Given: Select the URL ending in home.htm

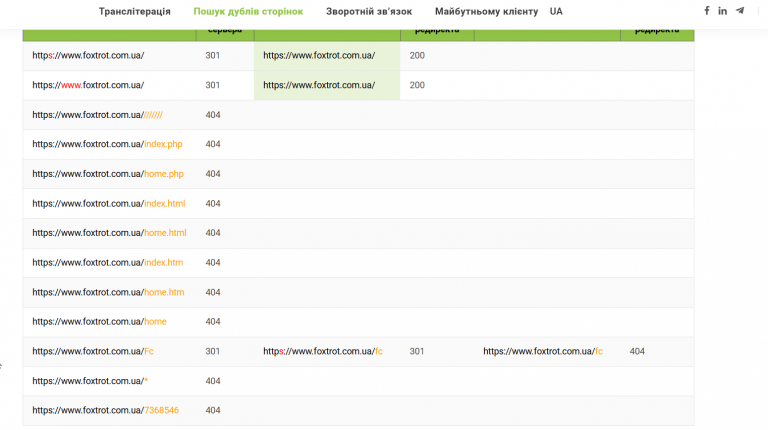Looking at the screenshot, I should point(108,292).
